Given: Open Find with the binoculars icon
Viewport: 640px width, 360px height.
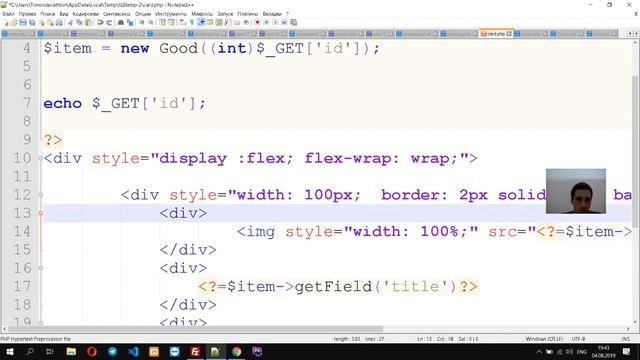Looking at the screenshot, I should pos(121,23).
